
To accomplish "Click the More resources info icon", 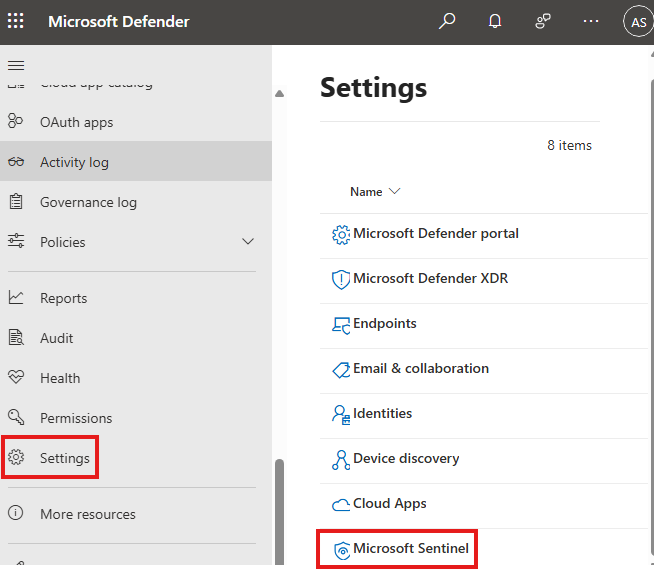I will [16, 513].
